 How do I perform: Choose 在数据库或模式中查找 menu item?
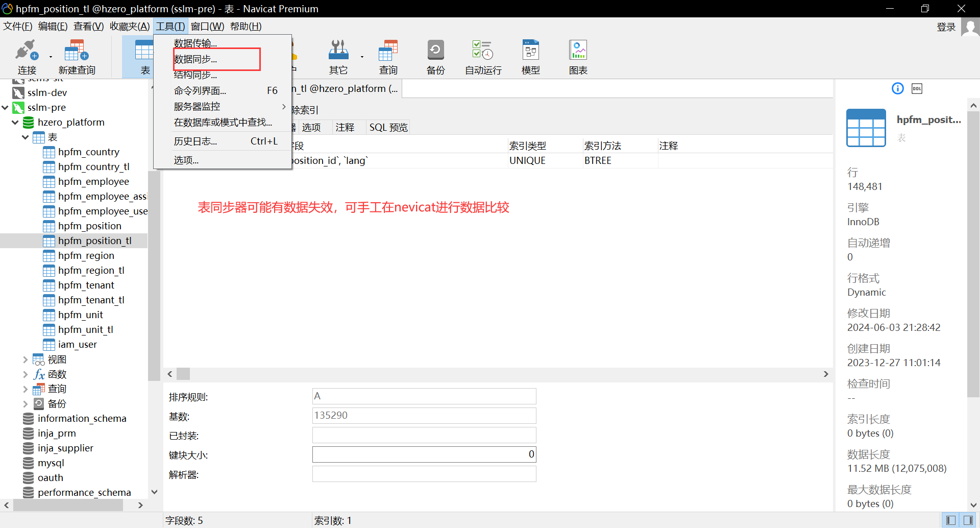[x=223, y=123]
